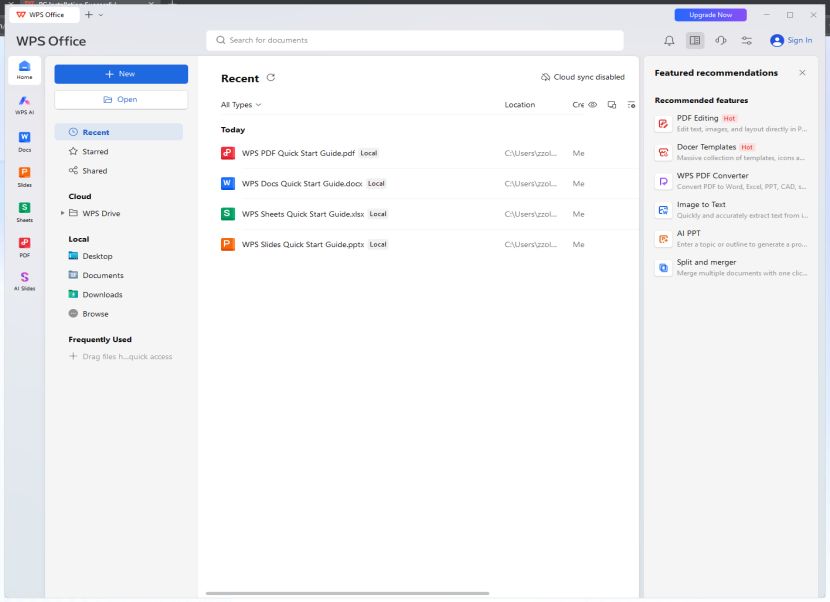The height and width of the screenshot is (602, 830).
Task: Open the support headset icon
Action: (x=721, y=41)
